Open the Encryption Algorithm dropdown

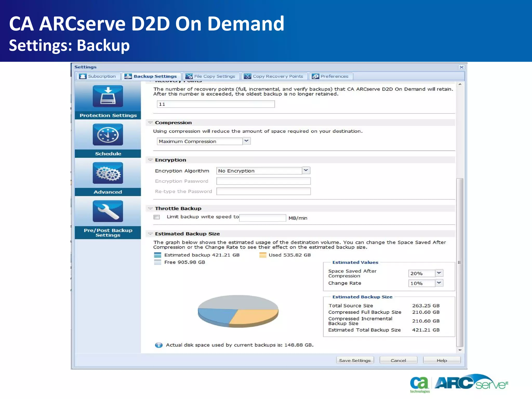pyautogui.click(x=306, y=170)
